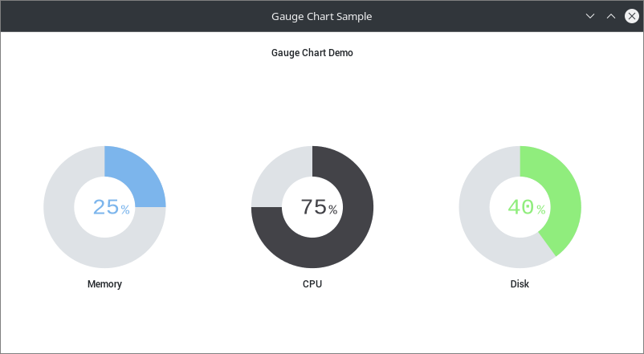Minimize window with the down chevron icon

pyautogui.click(x=590, y=16)
